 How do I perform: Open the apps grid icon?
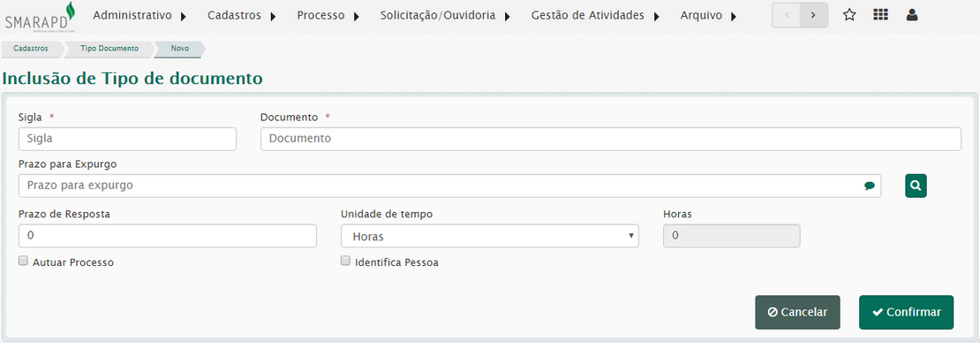pyautogui.click(x=880, y=15)
